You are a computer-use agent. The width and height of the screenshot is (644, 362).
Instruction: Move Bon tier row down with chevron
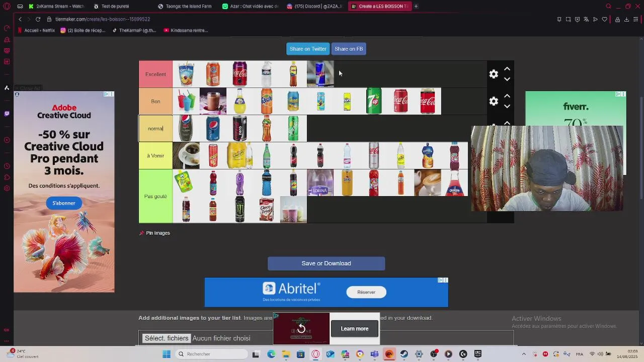tap(507, 107)
